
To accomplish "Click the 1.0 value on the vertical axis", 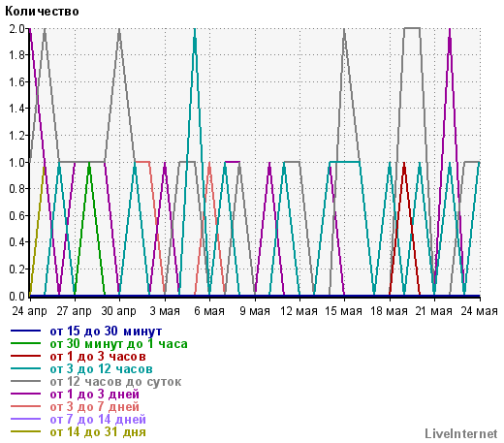I will tap(16, 162).
